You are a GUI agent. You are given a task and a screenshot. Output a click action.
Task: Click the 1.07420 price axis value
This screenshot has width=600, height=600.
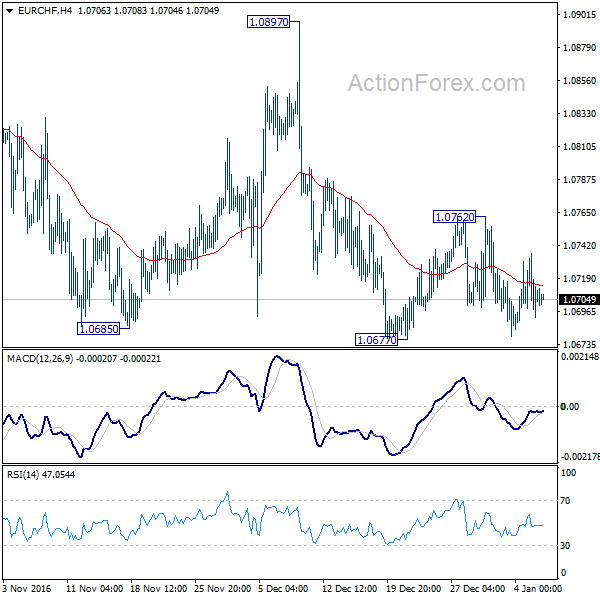(579, 245)
